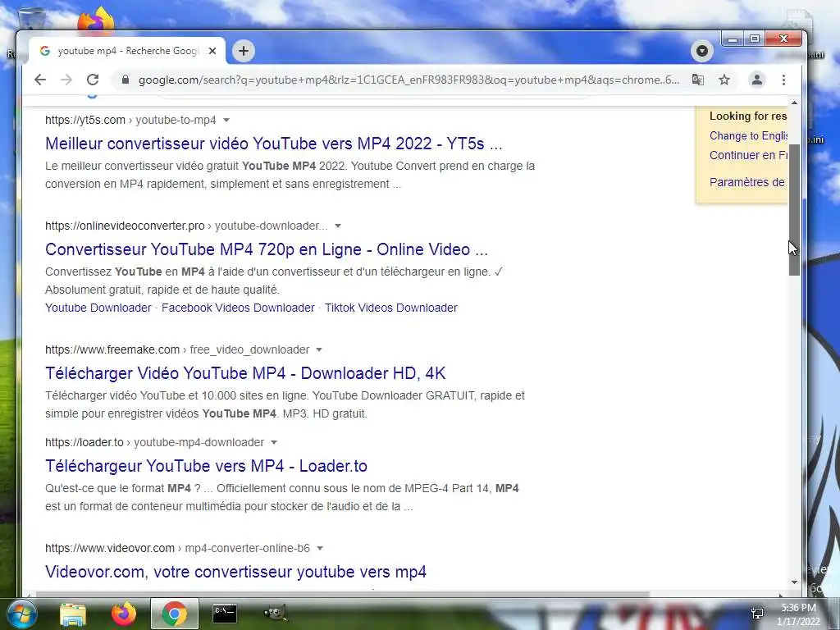This screenshot has height=630, width=840.
Task: Click the vertical scrollbar thumb
Action: 794,210
